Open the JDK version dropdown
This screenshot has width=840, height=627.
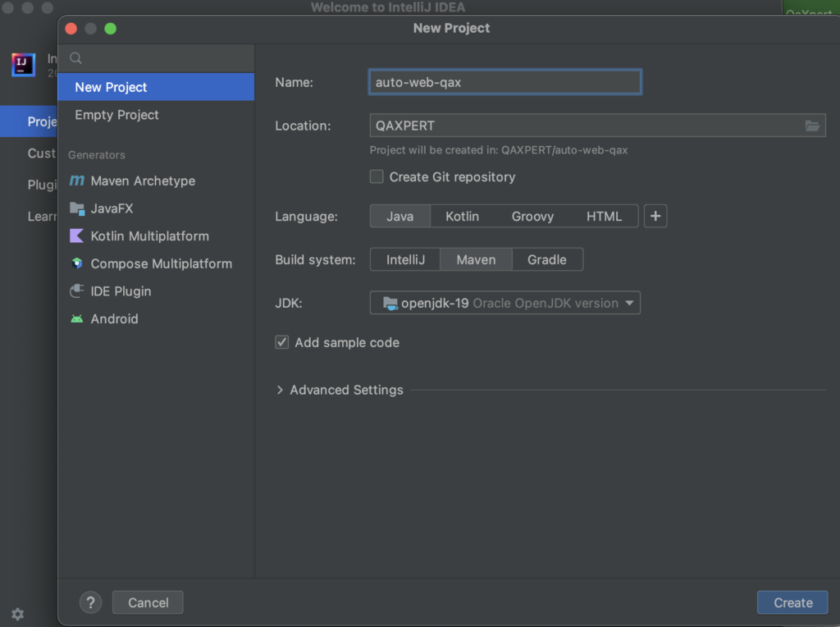coord(505,303)
